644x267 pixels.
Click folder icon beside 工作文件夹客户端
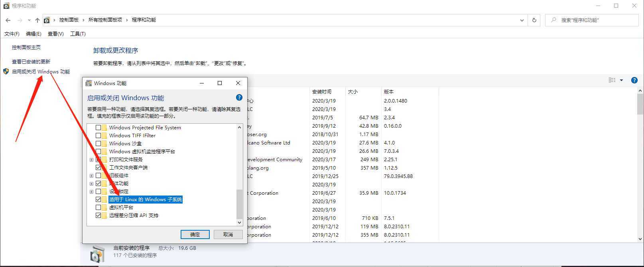pos(104,168)
